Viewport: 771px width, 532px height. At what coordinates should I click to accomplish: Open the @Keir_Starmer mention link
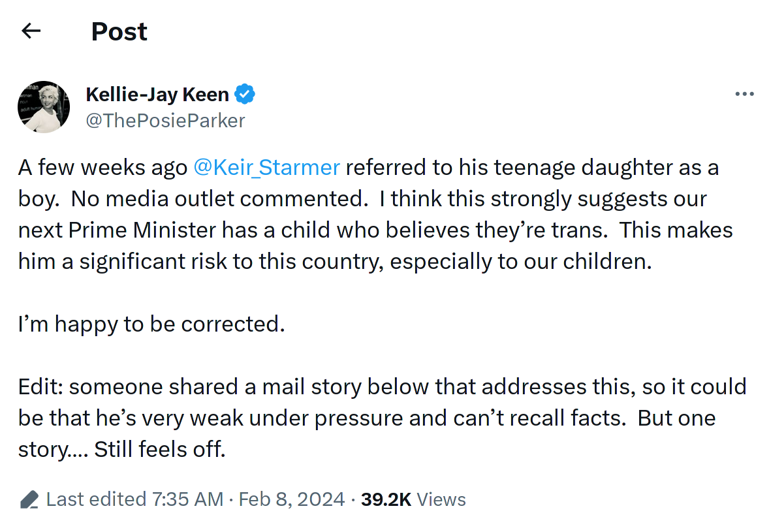point(266,168)
